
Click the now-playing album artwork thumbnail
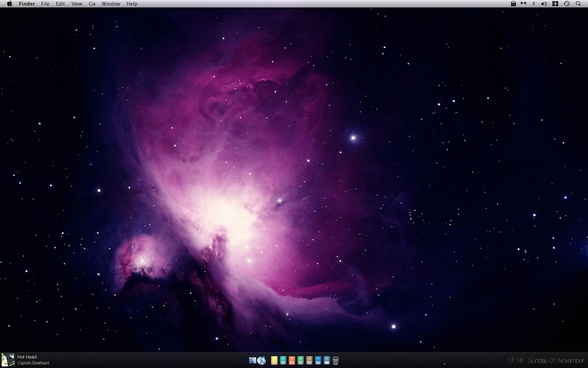click(8, 360)
